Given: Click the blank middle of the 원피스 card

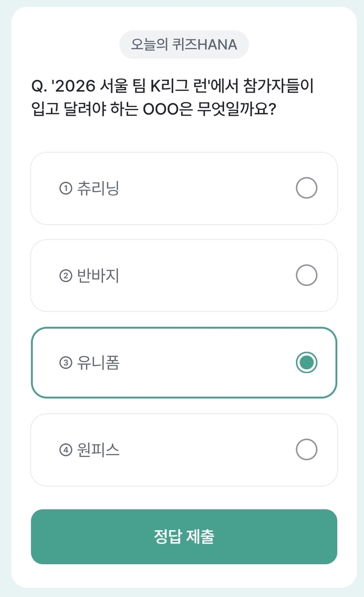Looking at the screenshot, I should pyautogui.click(x=202, y=450).
